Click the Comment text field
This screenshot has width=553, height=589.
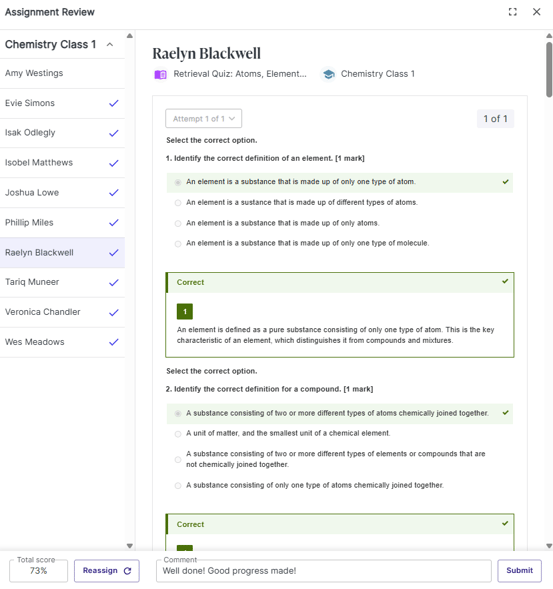point(323,571)
